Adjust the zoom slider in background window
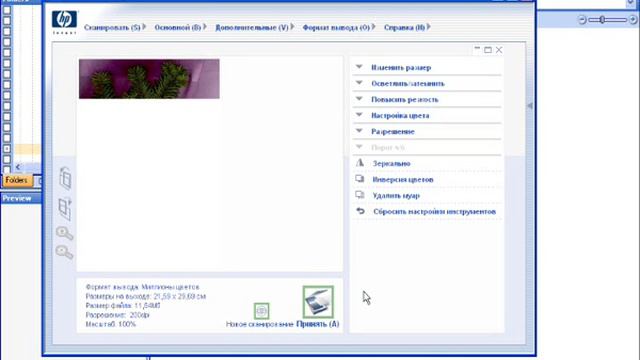Image resolution: width=640 pixels, height=360 pixels. [602, 20]
